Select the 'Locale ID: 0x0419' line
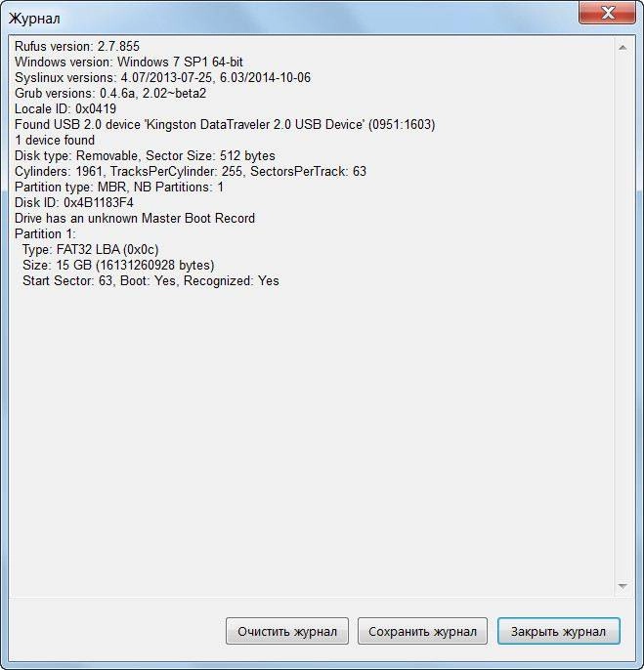The height and width of the screenshot is (670, 644). 65,109
